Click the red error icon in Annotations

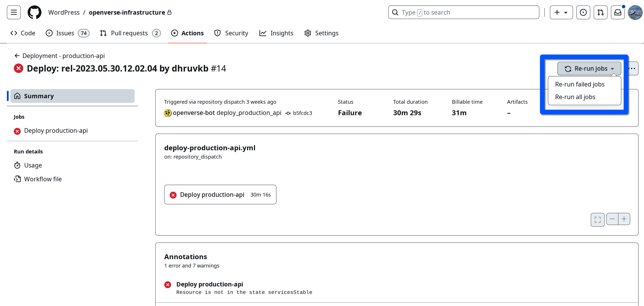[168, 284]
